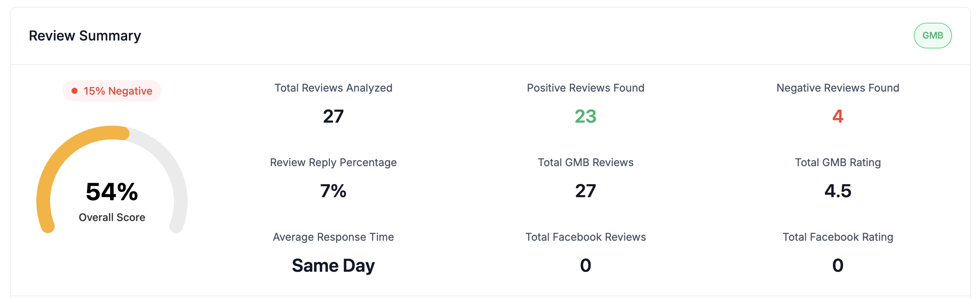Click the Total Facebook Rating label
The height and width of the screenshot is (299, 980).
(837, 237)
